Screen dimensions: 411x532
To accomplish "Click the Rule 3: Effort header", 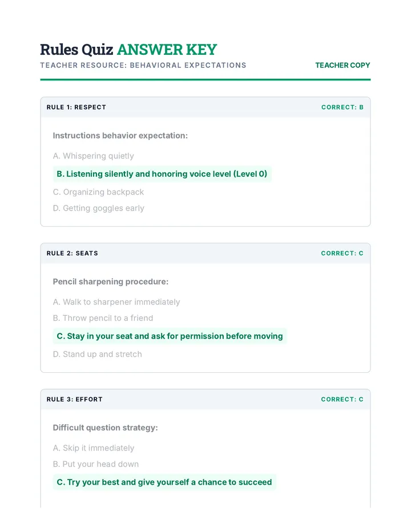I will [x=75, y=400].
